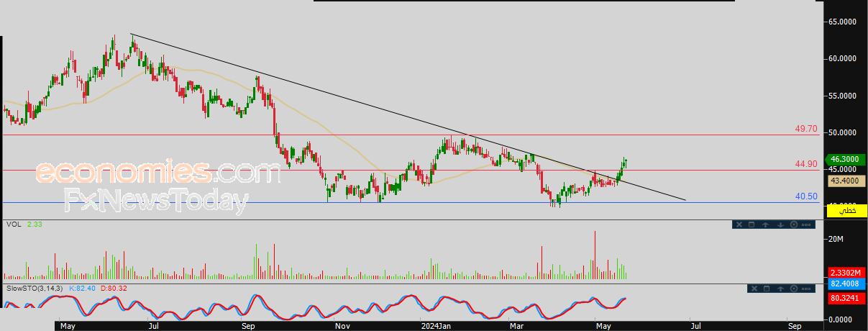Move the VOL pane down
Screen dimensions: 868x331
pyautogui.click(x=780, y=225)
